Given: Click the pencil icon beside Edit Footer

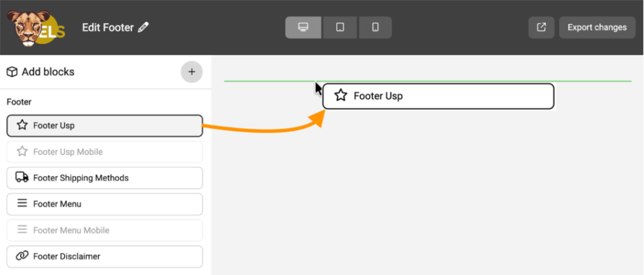Looking at the screenshot, I should [x=143, y=28].
